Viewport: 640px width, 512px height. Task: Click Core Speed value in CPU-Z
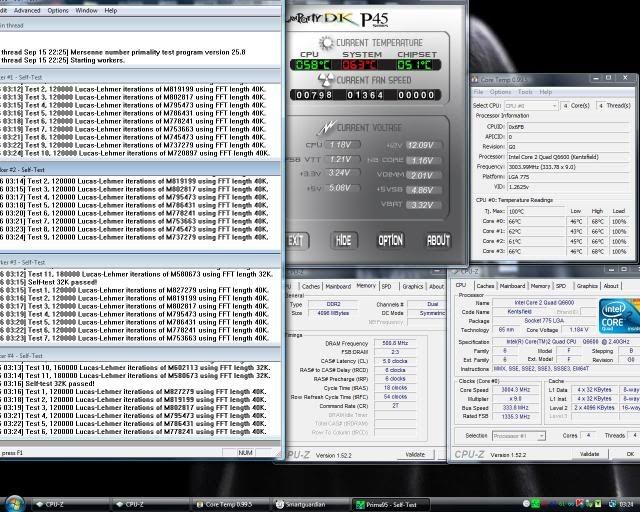pyautogui.click(x=516, y=390)
